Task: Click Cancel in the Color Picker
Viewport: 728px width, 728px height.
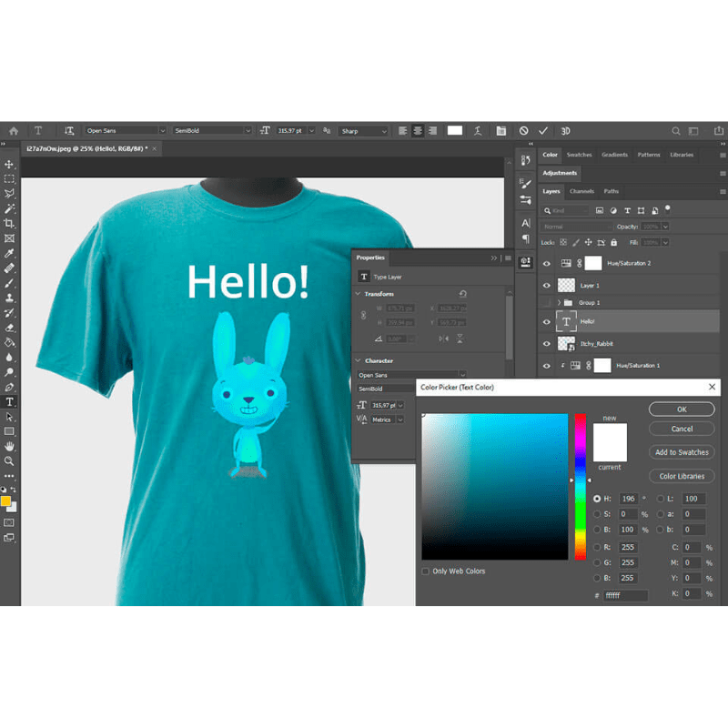Action: (x=681, y=429)
